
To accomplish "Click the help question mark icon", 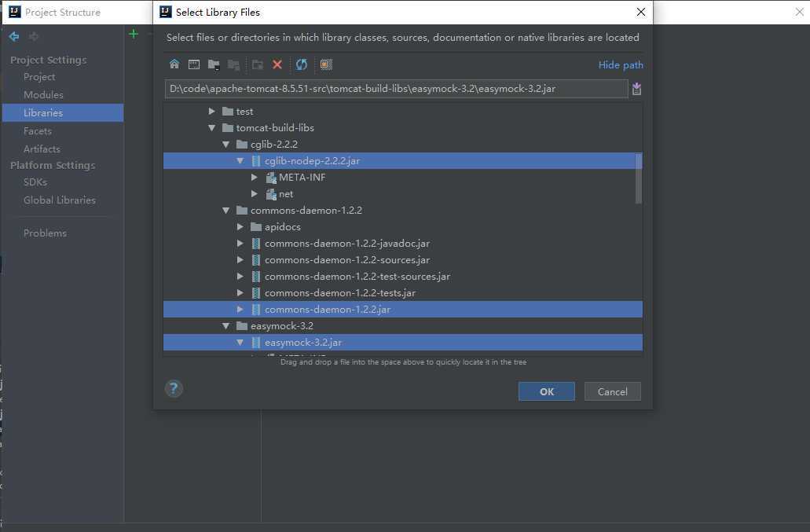I will (x=174, y=388).
